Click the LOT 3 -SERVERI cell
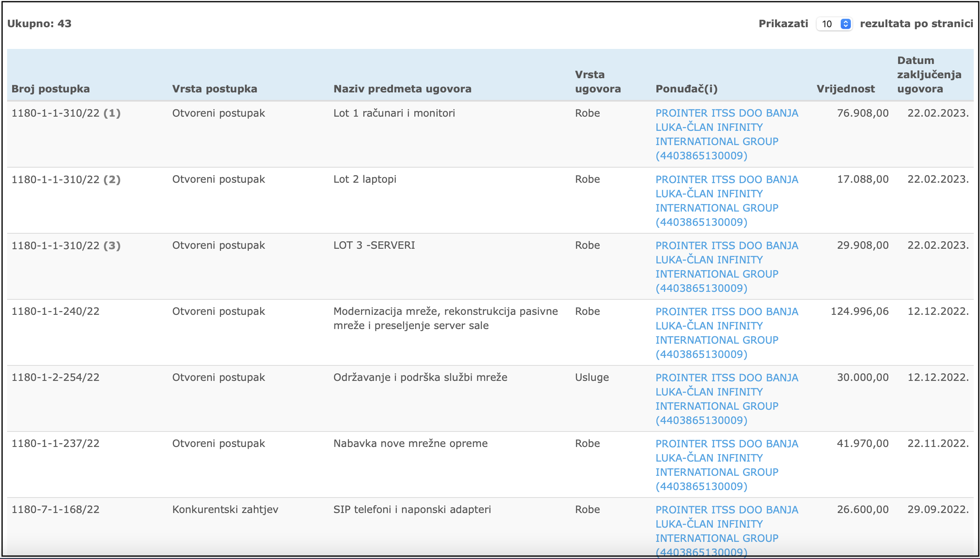 pos(374,245)
